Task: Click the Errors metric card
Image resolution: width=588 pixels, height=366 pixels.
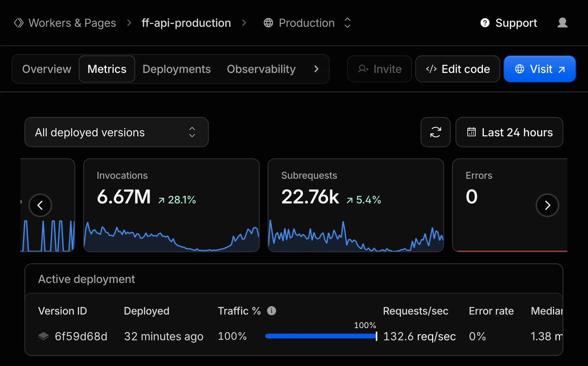Action: pyautogui.click(x=510, y=205)
